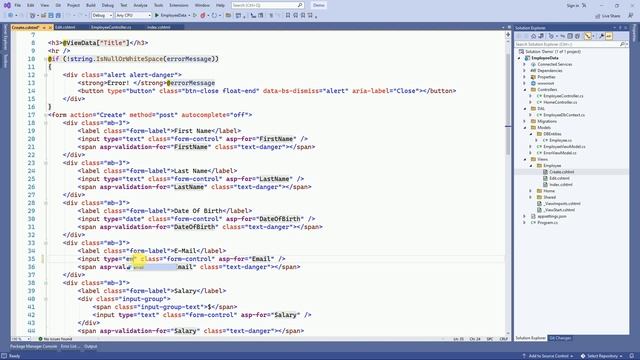The width and height of the screenshot is (640, 360).
Task: Switch to the Edit.cshtml editor tab
Action: tap(65, 27)
